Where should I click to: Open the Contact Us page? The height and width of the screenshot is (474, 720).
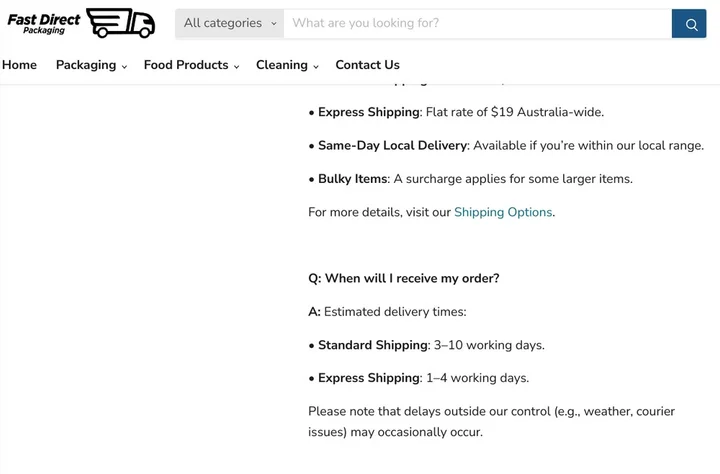click(x=367, y=65)
